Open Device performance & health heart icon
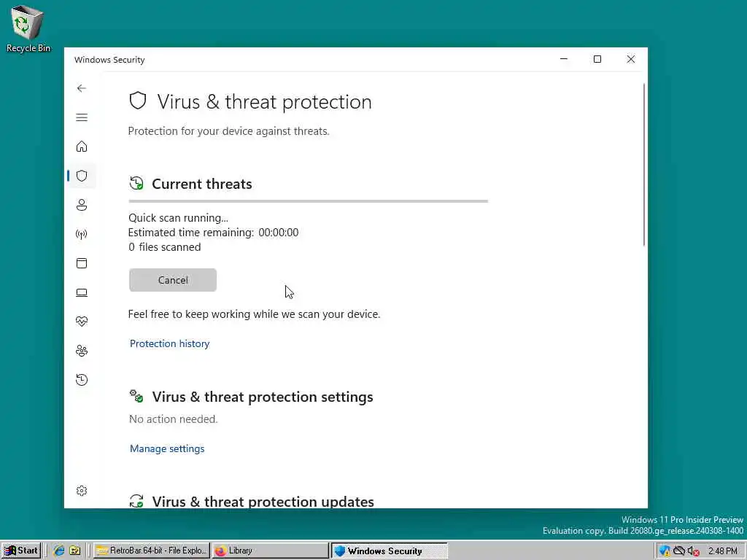The width and height of the screenshot is (747, 560). [82, 322]
